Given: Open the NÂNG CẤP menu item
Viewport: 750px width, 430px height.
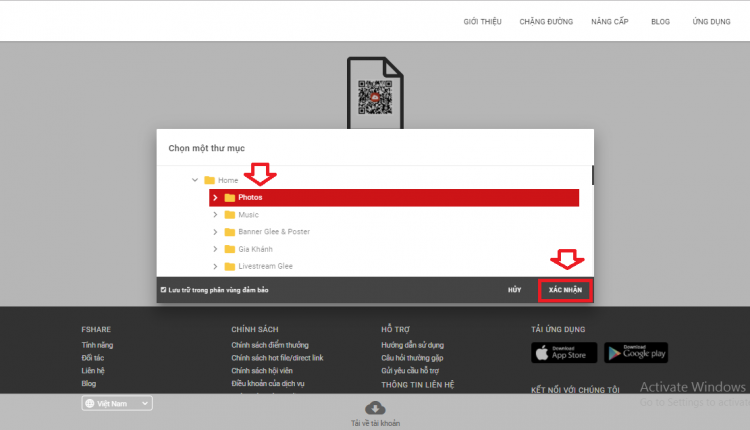Looking at the screenshot, I should coord(609,22).
